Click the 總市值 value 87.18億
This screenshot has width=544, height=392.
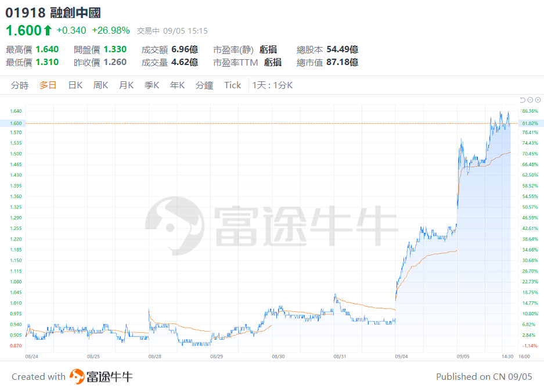343,62
